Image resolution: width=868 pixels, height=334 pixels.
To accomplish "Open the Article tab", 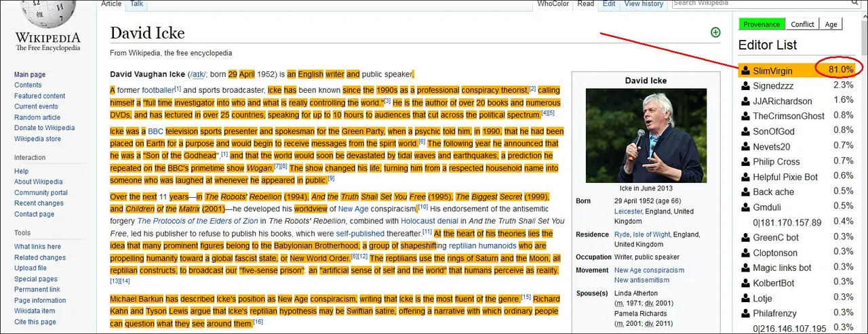I will [x=111, y=4].
